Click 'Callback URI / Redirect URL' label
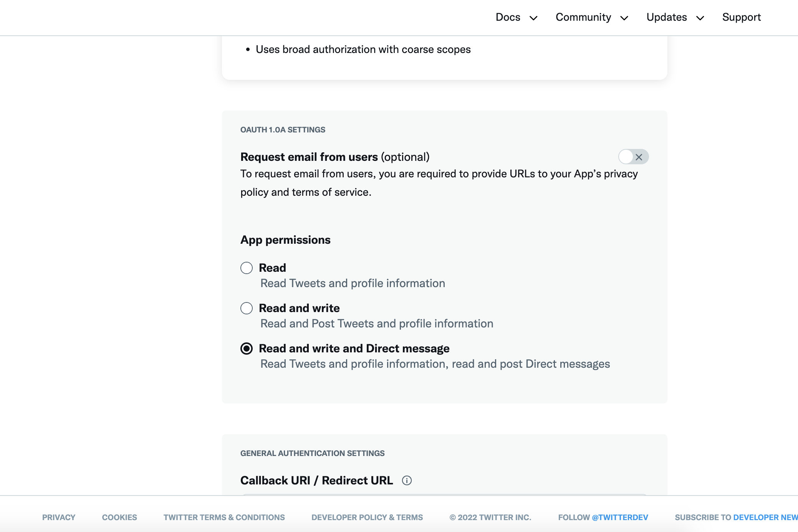This screenshot has height=532, width=798. 316,481
